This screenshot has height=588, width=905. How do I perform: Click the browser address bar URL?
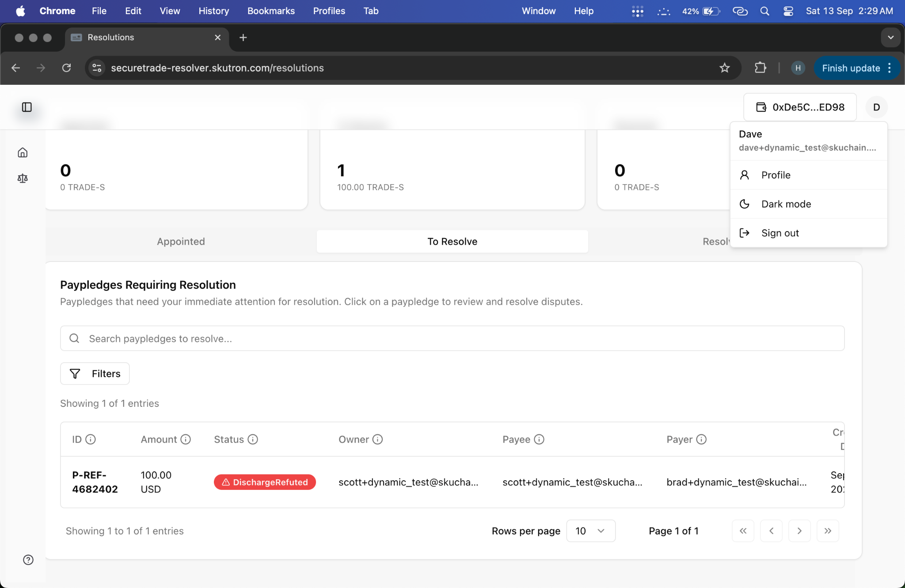[217, 68]
